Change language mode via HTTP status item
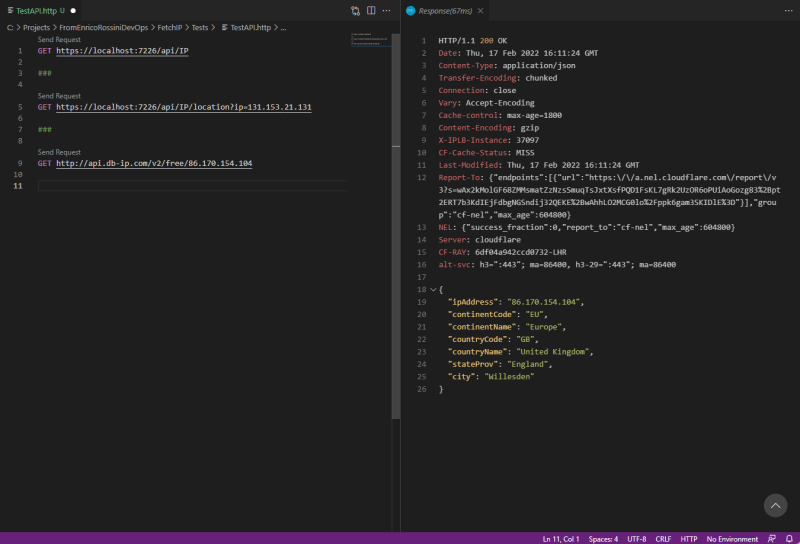This screenshot has height=544, width=800. (689, 539)
